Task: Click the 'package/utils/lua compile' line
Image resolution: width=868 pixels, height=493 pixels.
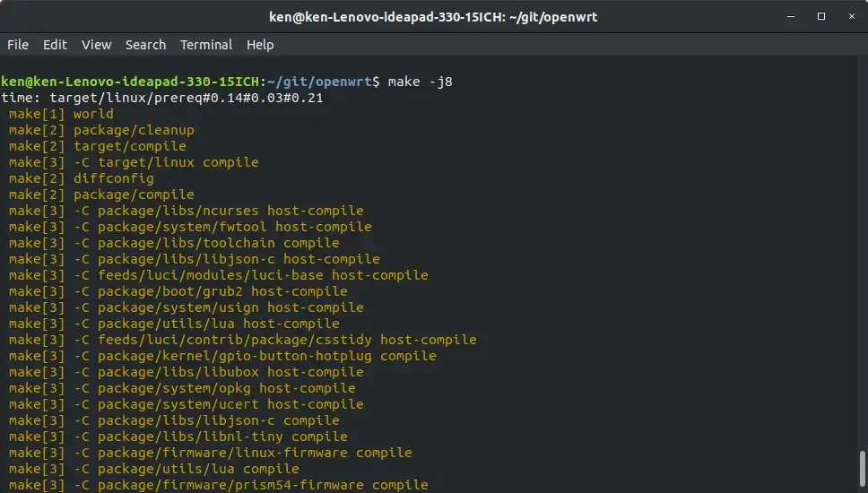Action: click(x=154, y=468)
